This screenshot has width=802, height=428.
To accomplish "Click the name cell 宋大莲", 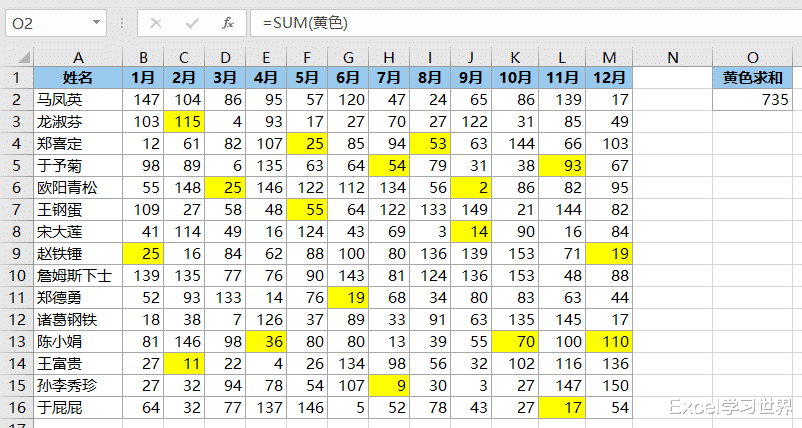I will [78, 232].
